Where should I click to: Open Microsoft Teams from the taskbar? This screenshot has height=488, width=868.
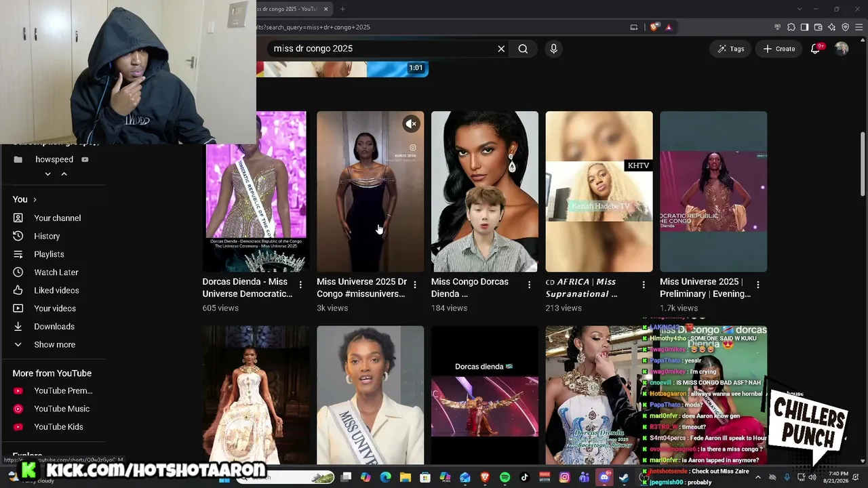point(584,478)
